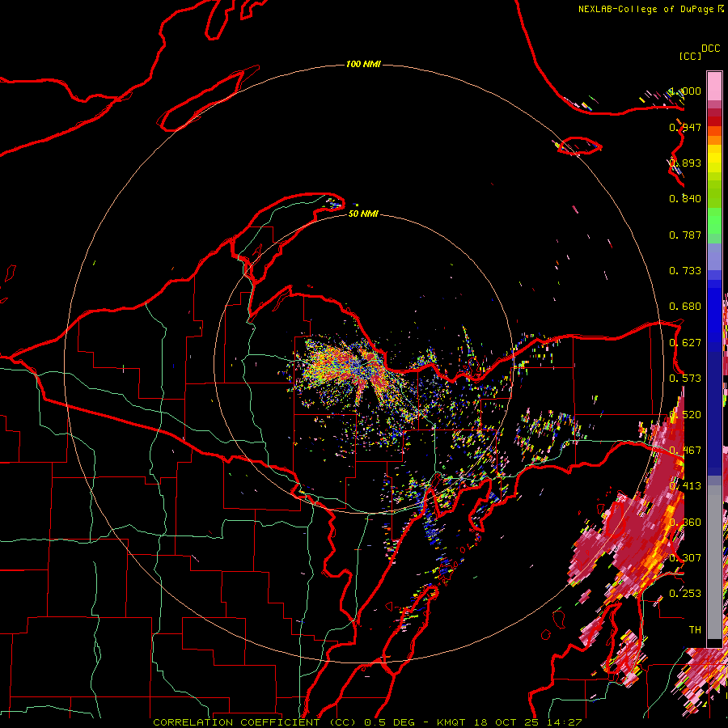Click the 100 NMI range ring label
The height and width of the screenshot is (728, 728).
pyautogui.click(x=363, y=64)
